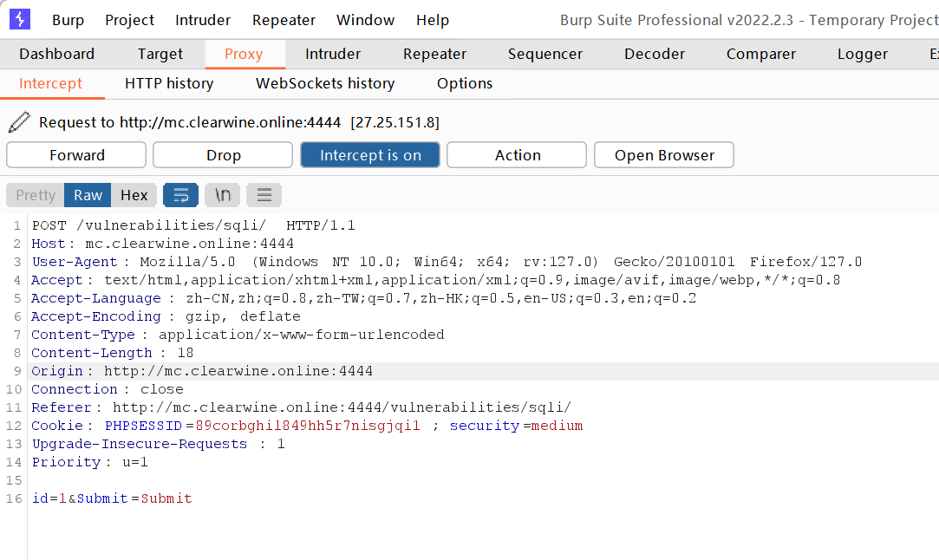Open the WebSockets history sub-tab
The image size is (939, 560).
[x=325, y=83]
